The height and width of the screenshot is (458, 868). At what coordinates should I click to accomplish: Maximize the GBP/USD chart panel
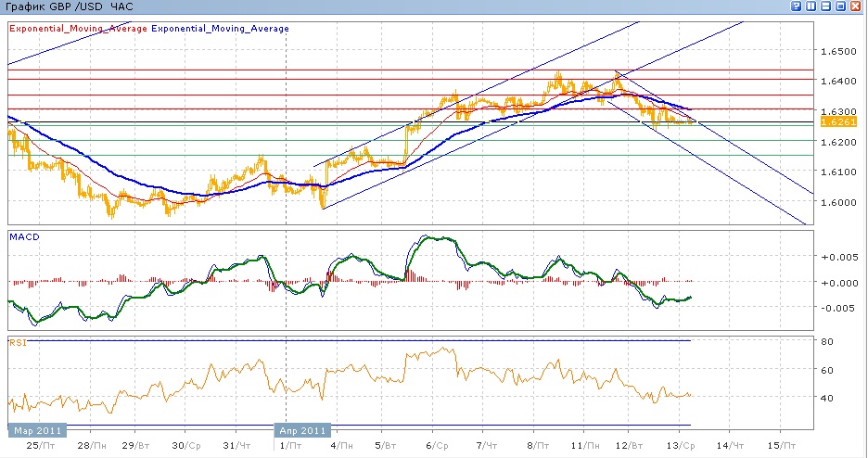[x=840, y=6]
